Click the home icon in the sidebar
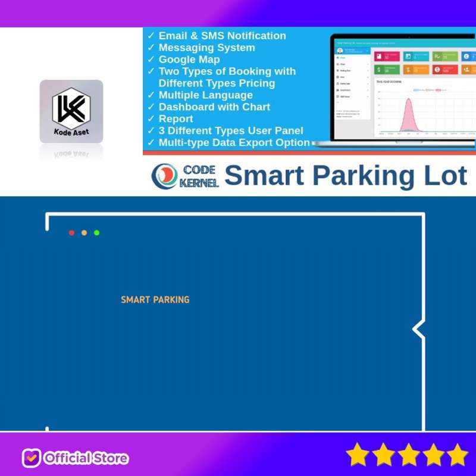Screen dimensions: 476x476 click(x=339, y=58)
